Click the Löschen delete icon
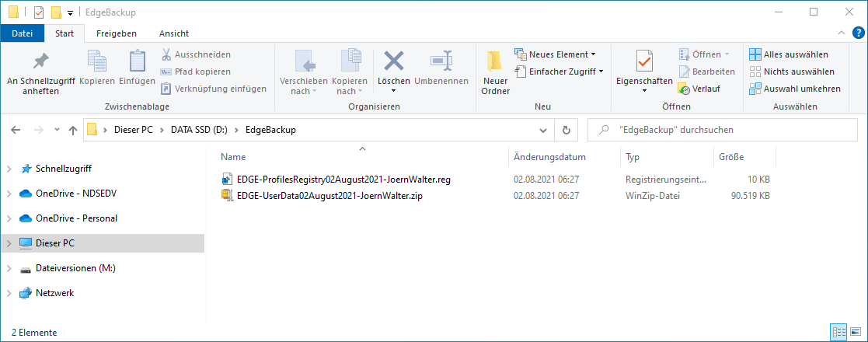The height and width of the screenshot is (342, 868). (x=394, y=61)
